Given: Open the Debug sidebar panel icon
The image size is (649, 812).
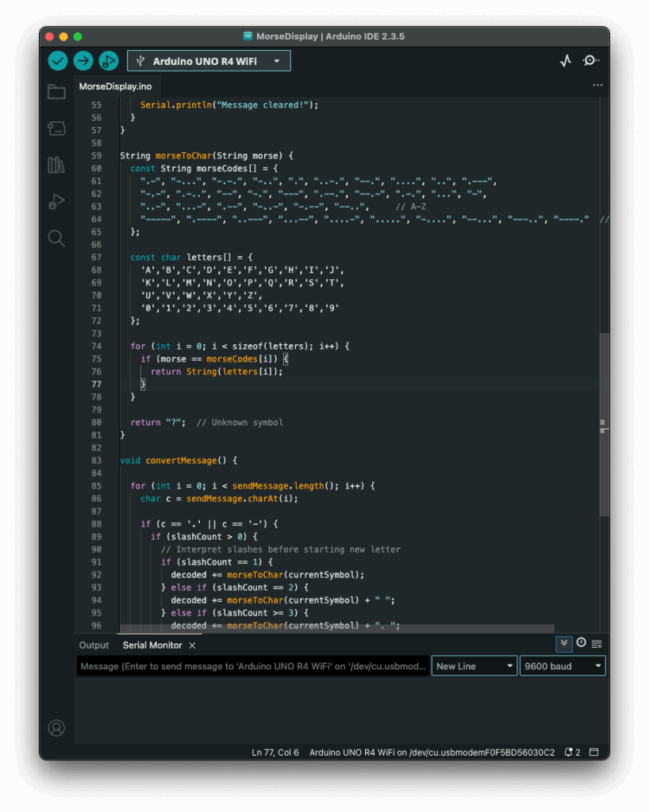Looking at the screenshot, I should (x=56, y=201).
